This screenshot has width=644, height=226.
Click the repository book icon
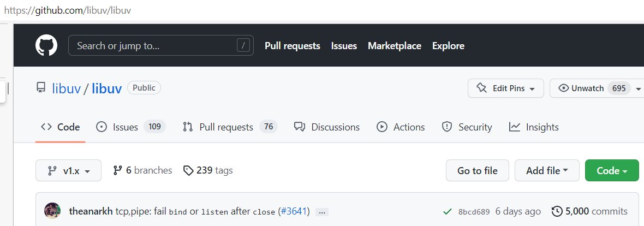[x=41, y=88]
